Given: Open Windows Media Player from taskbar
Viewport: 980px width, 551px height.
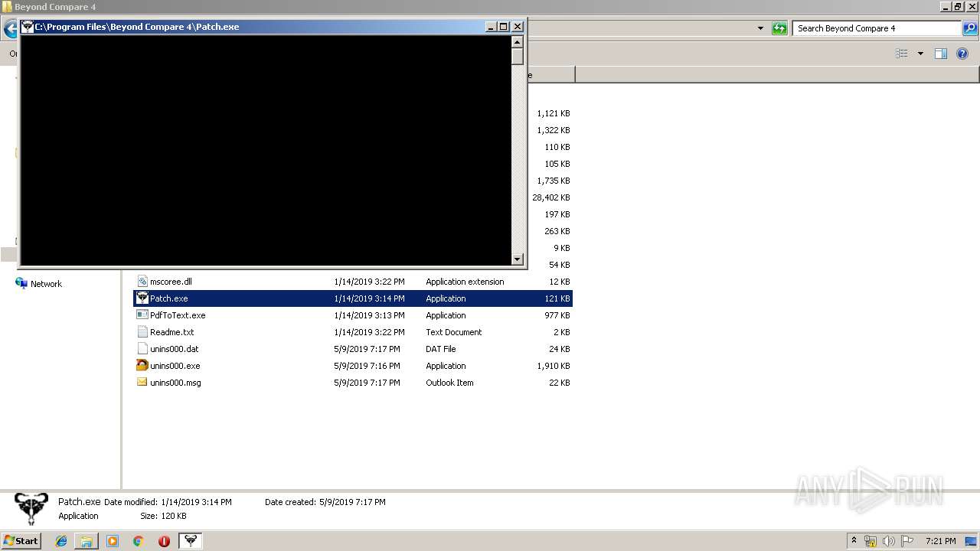Looking at the screenshot, I should point(113,541).
